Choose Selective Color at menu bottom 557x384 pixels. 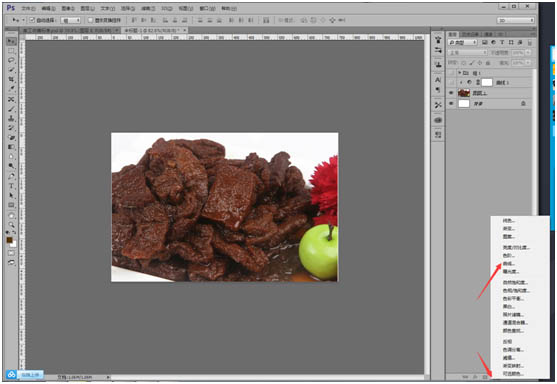coord(513,373)
